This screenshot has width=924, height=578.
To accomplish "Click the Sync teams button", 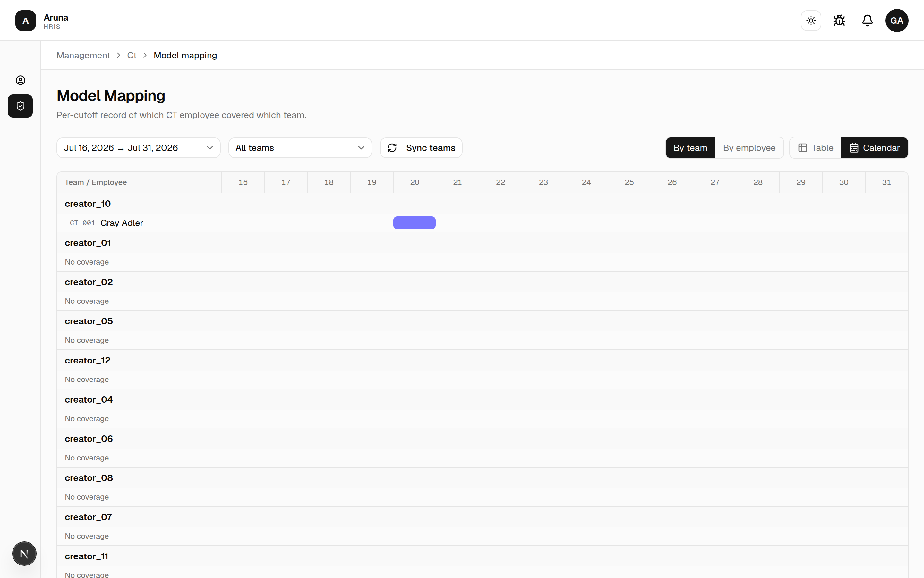I will [x=421, y=148].
